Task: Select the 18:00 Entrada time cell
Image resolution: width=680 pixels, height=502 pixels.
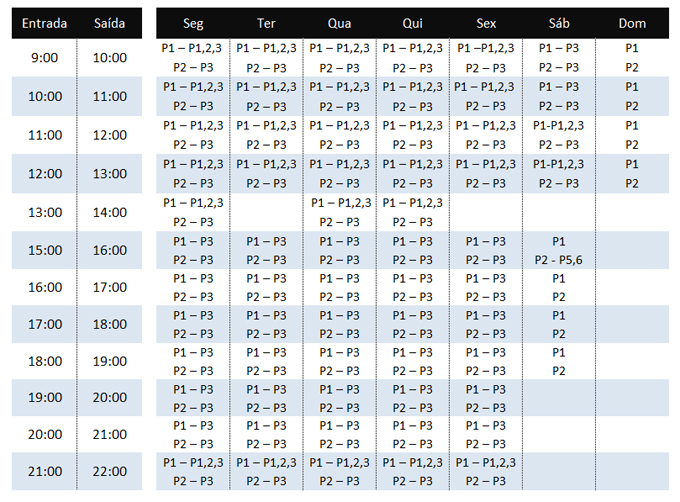Action: 44,361
